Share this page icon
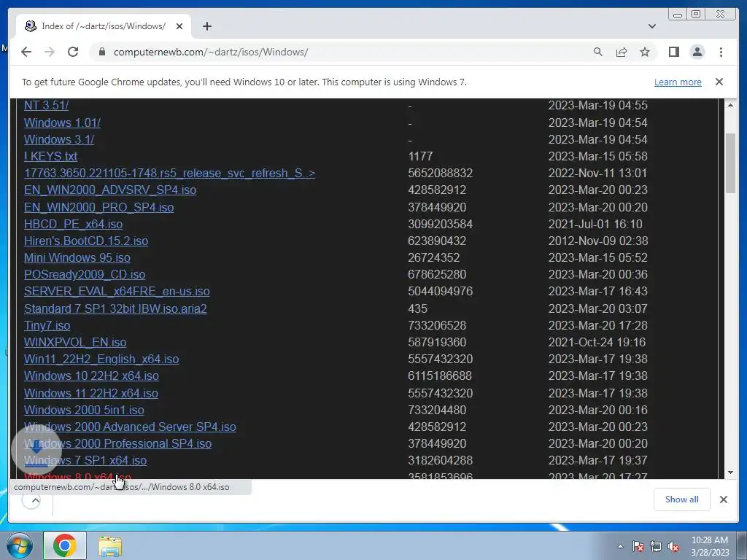The width and height of the screenshot is (747, 560). (622, 52)
